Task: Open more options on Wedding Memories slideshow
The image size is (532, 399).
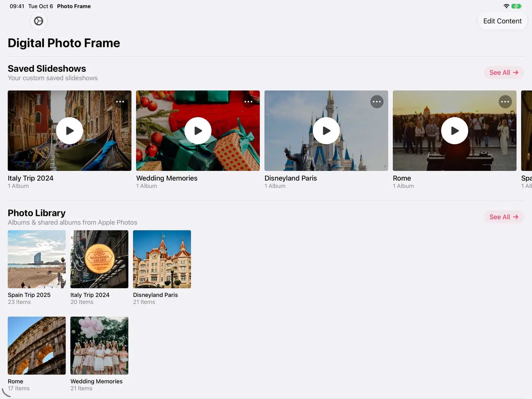Action: tap(248, 102)
